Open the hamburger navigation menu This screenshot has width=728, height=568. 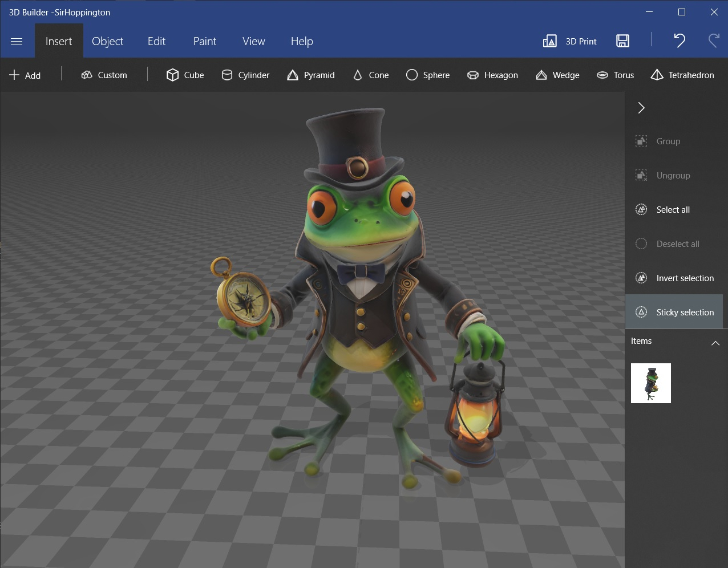[17, 41]
